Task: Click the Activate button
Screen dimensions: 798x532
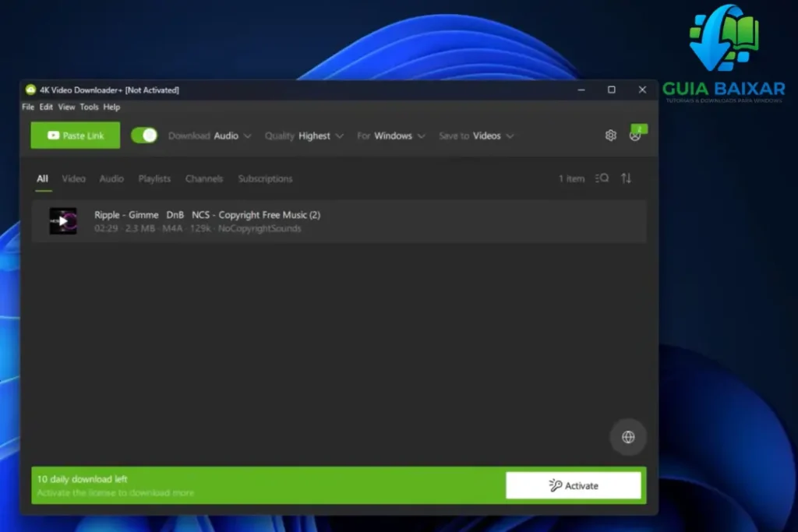Action: 574,485
